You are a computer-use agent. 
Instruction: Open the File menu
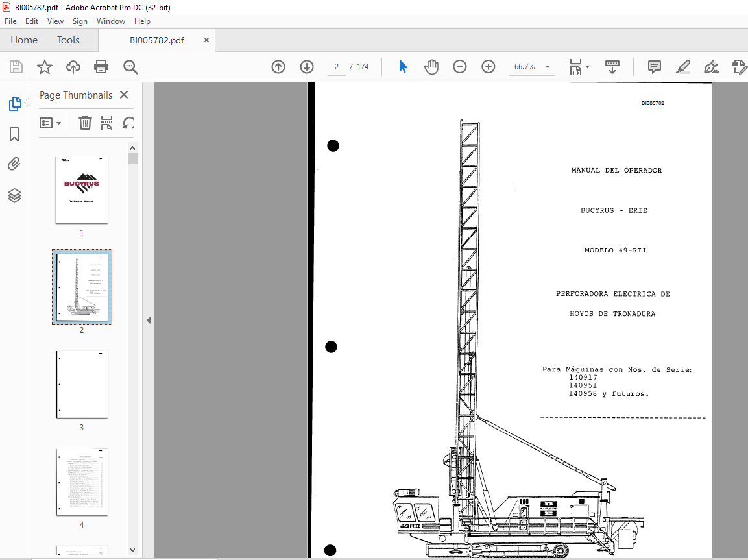pos(10,21)
